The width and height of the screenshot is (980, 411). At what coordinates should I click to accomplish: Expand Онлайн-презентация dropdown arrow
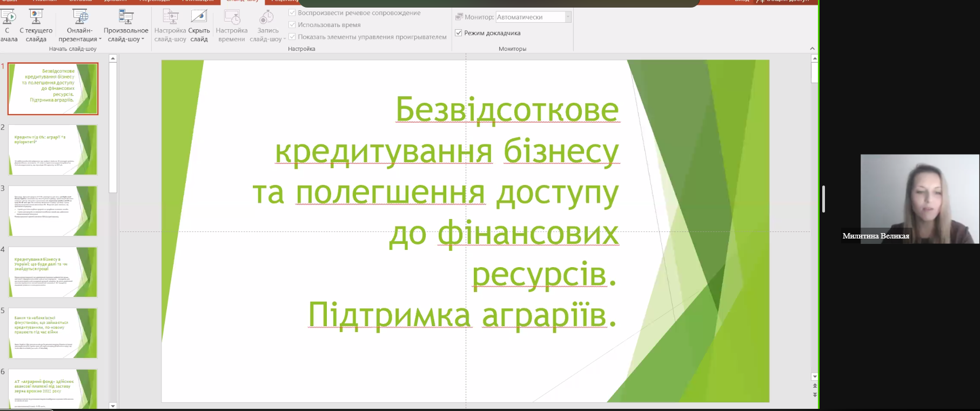100,39
